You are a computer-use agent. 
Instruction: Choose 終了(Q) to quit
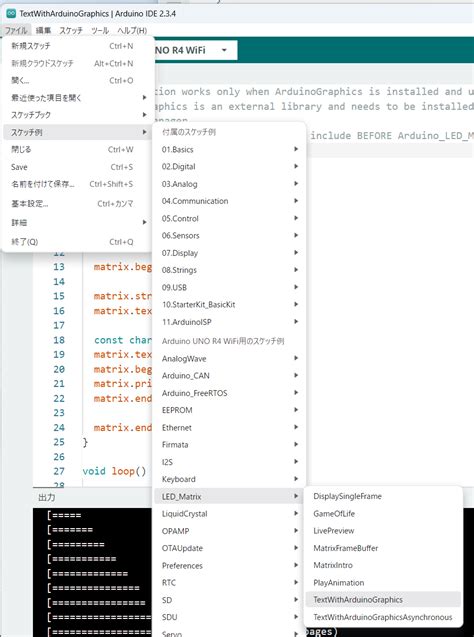77,242
